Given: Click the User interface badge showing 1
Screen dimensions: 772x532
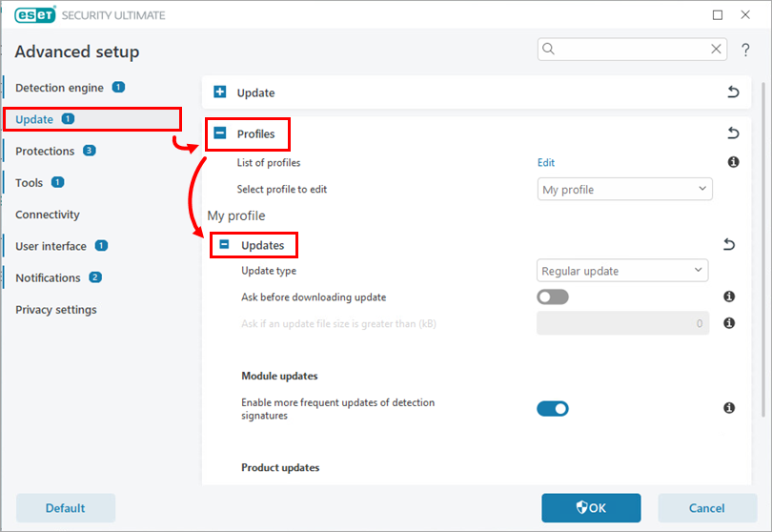Looking at the screenshot, I should (101, 245).
